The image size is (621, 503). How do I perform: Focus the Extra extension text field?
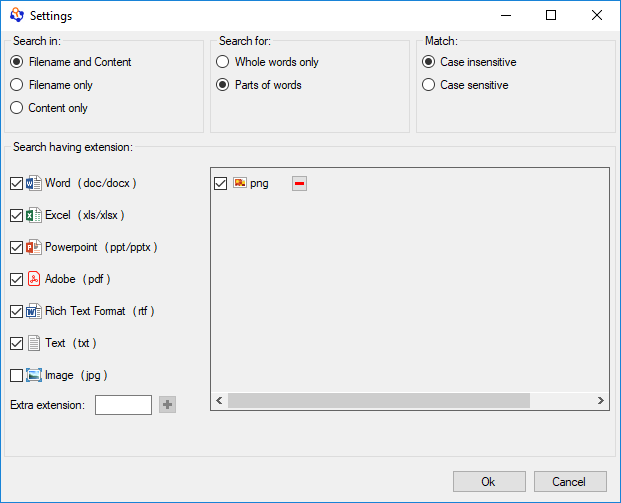click(123, 405)
